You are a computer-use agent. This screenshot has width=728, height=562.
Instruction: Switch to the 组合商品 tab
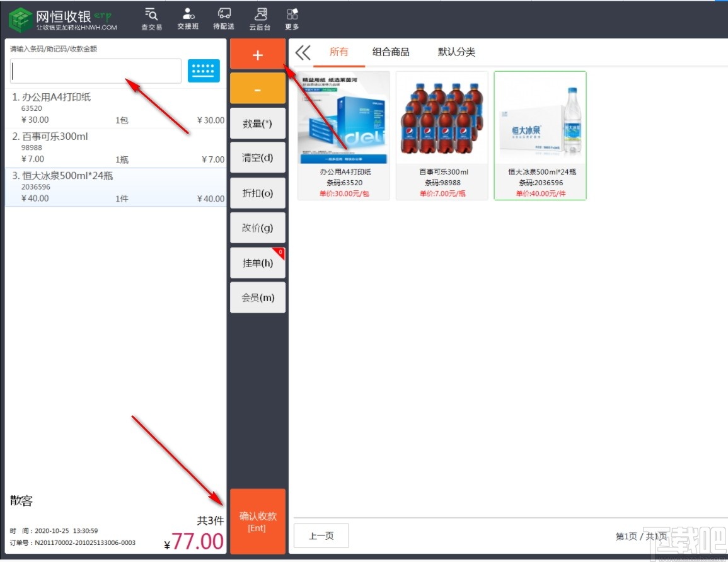point(391,52)
